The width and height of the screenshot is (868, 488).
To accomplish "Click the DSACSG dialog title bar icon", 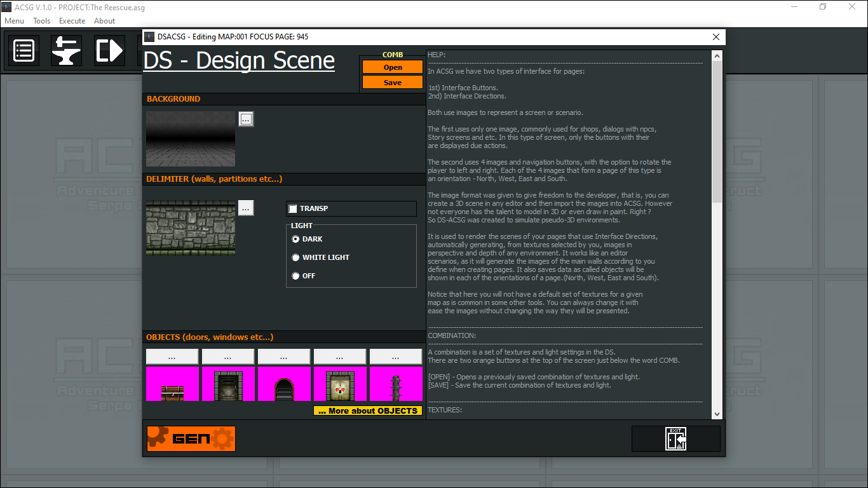I will (x=149, y=37).
